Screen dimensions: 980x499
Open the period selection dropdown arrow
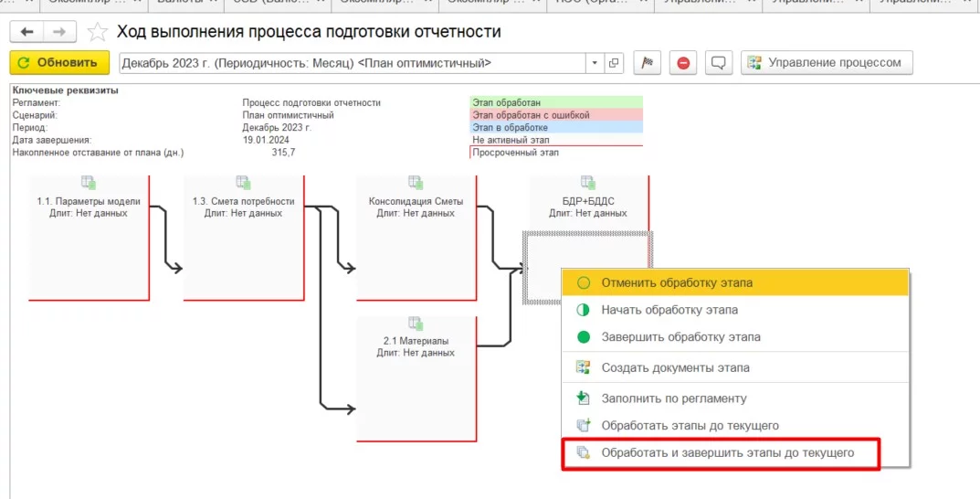pyautogui.click(x=595, y=62)
